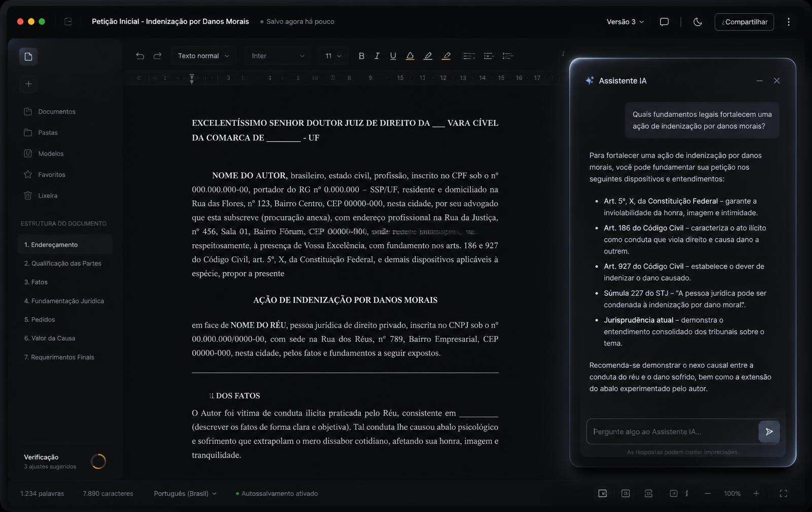
Task: Redo the last action
Action: point(157,56)
